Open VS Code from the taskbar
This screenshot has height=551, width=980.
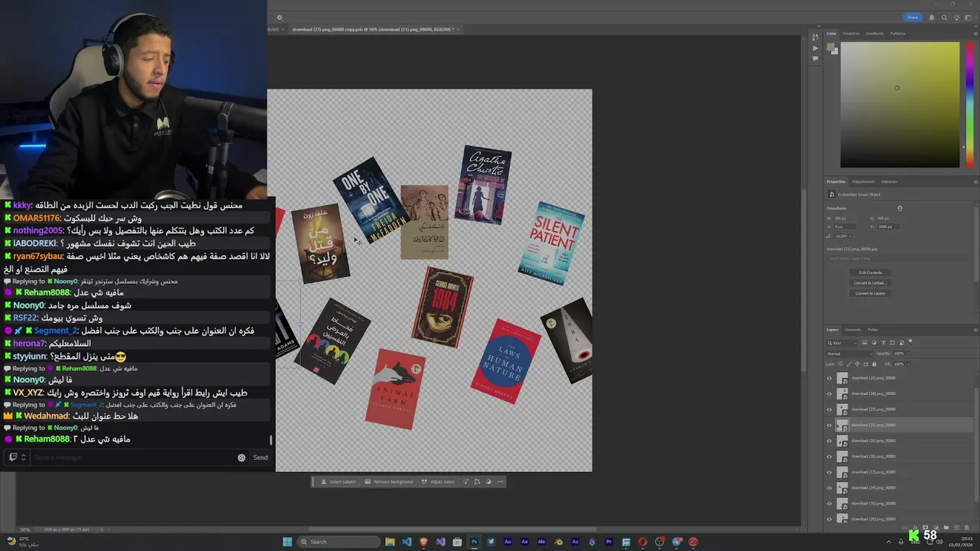(x=407, y=542)
